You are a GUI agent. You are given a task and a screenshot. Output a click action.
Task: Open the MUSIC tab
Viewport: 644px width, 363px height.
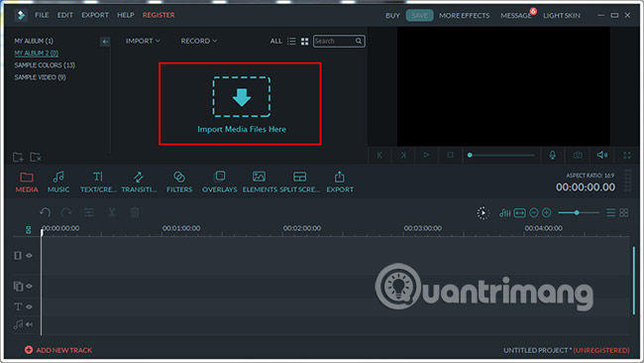(58, 182)
